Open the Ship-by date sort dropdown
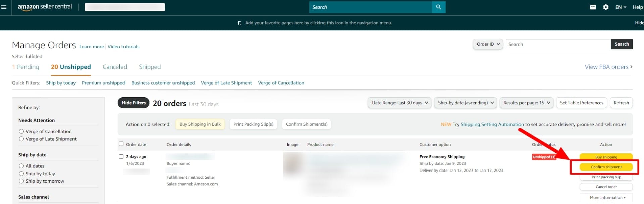 point(465,103)
